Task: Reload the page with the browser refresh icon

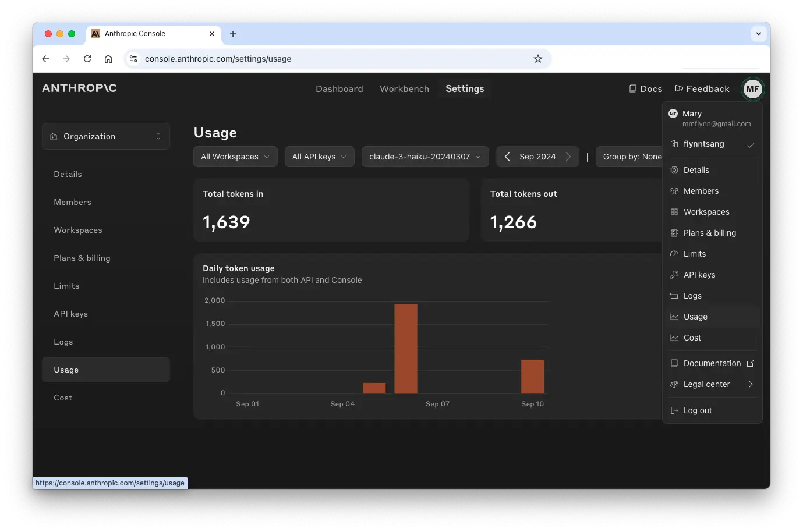Action: (x=87, y=59)
